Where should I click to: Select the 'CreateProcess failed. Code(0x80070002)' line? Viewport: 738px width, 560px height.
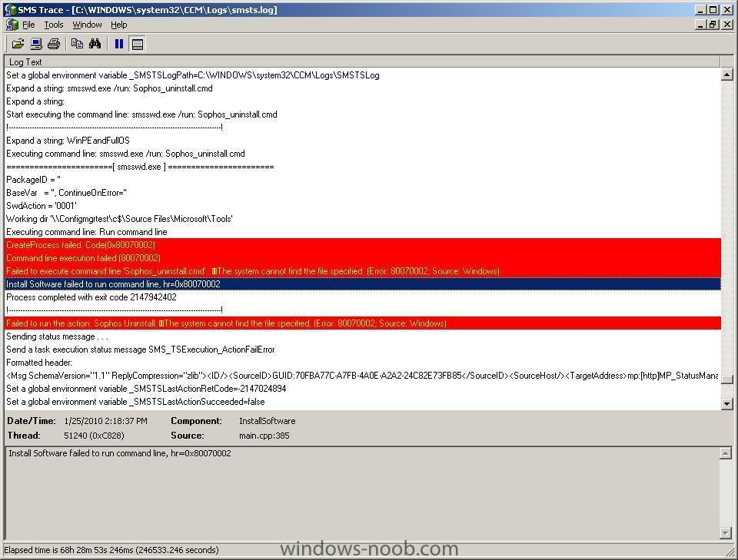pyautogui.click(x=362, y=245)
